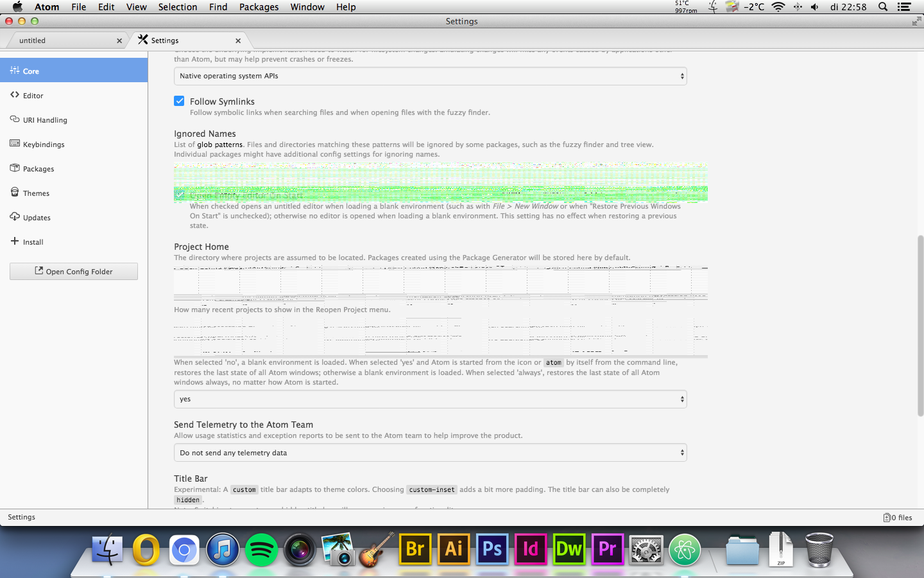Click the Atom icon in dock
This screenshot has height=578, width=924.
685,550
